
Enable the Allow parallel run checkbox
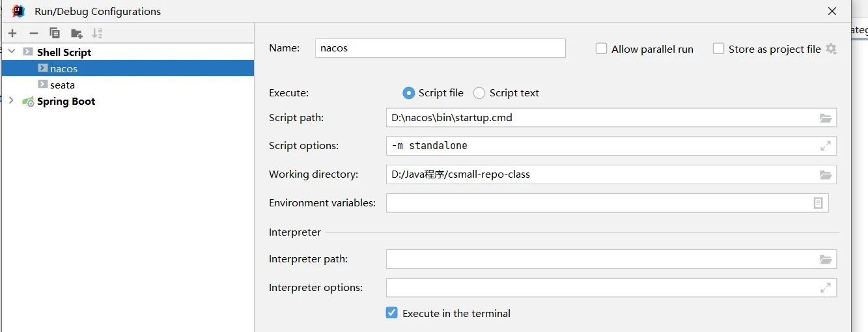(601, 49)
